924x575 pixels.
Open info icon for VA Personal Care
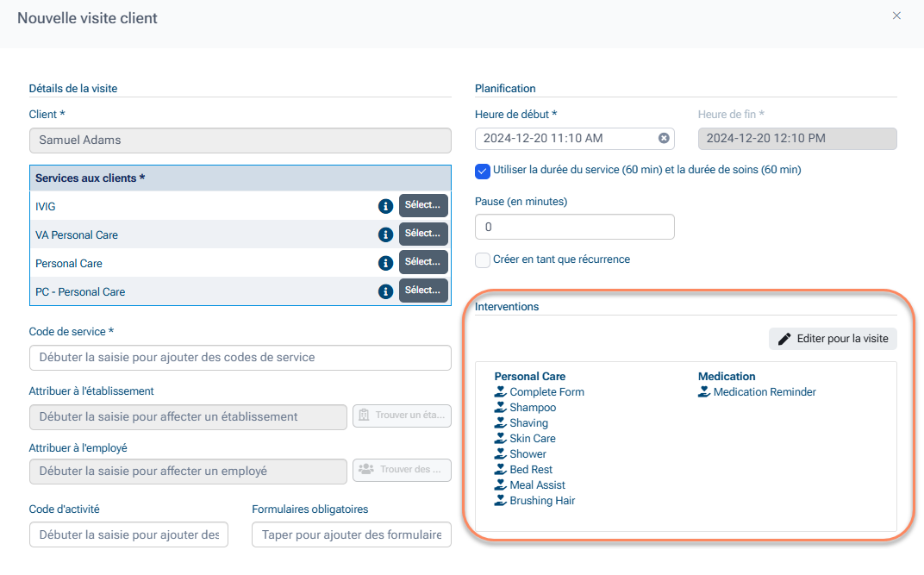tap(385, 234)
